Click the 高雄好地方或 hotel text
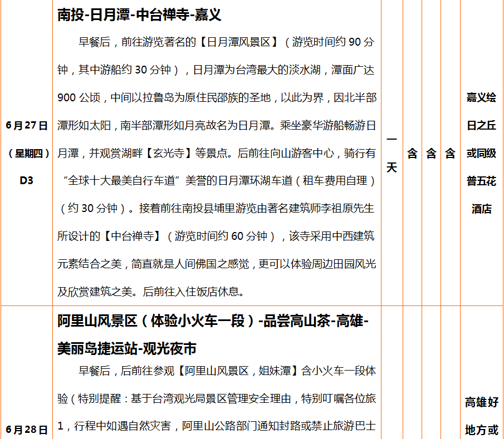The image size is (504, 439). [x=482, y=416]
